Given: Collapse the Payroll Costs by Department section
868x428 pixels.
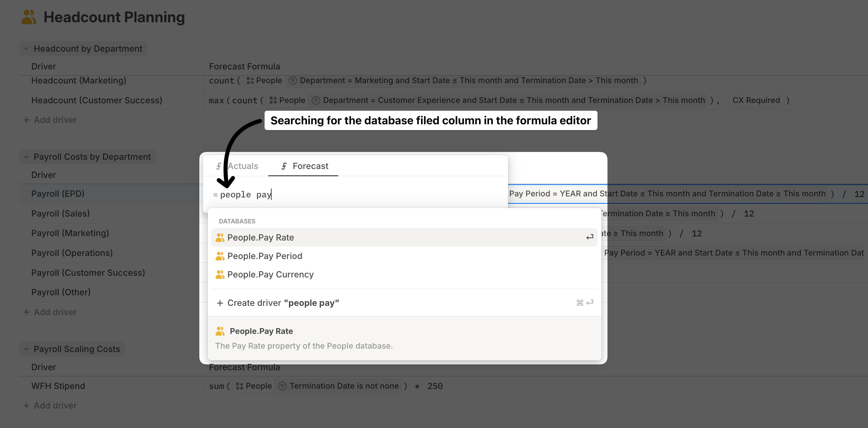Looking at the screenshot, I should coord(26,157).
